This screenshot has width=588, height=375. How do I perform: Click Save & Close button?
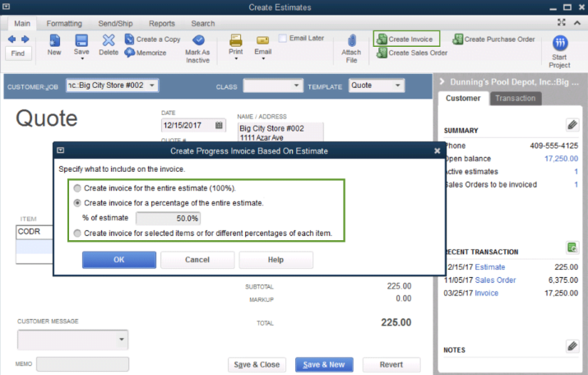point(257,364)
